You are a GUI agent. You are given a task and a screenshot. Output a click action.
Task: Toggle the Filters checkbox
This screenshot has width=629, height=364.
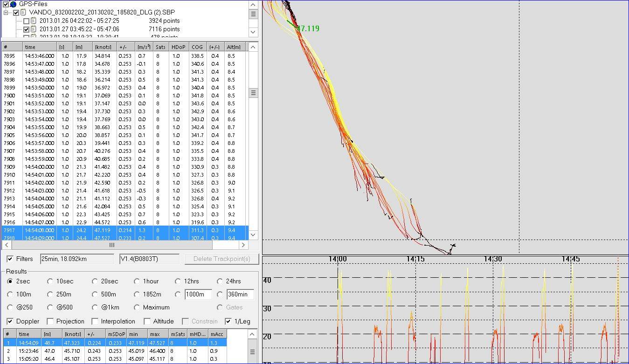[10, 259]
